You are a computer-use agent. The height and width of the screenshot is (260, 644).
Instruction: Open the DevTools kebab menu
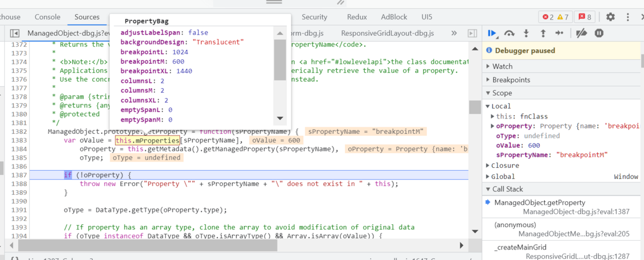tap(628, 17)
